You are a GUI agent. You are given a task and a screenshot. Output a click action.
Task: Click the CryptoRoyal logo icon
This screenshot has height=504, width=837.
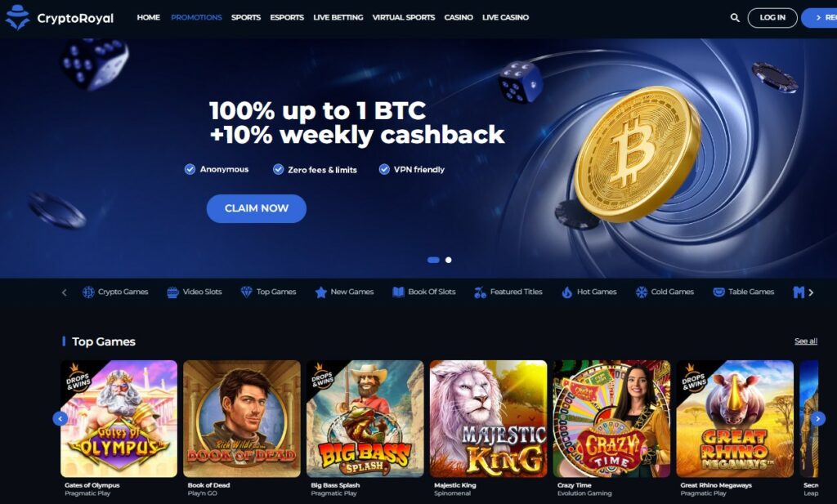click(x=17, y=18)
